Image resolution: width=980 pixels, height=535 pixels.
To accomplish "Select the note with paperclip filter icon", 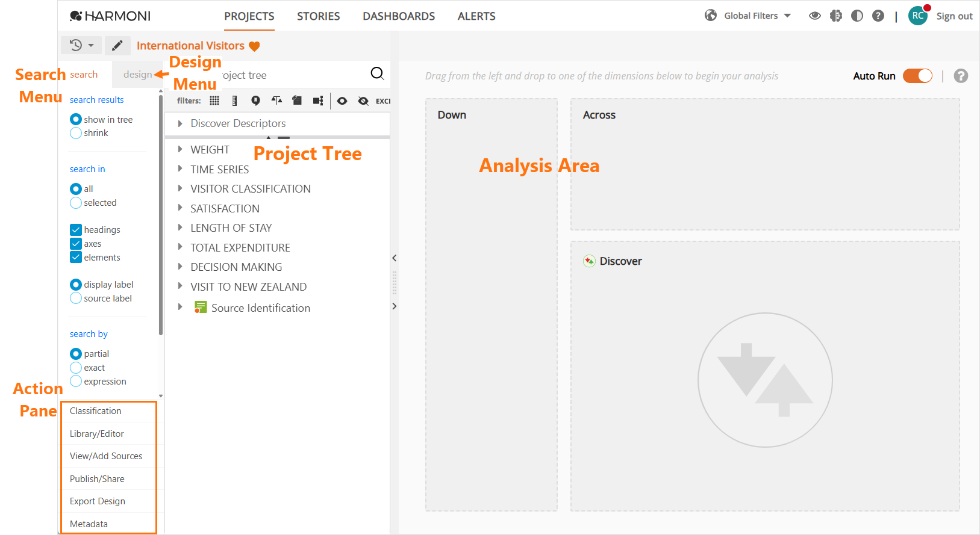I will click(297, 101).
